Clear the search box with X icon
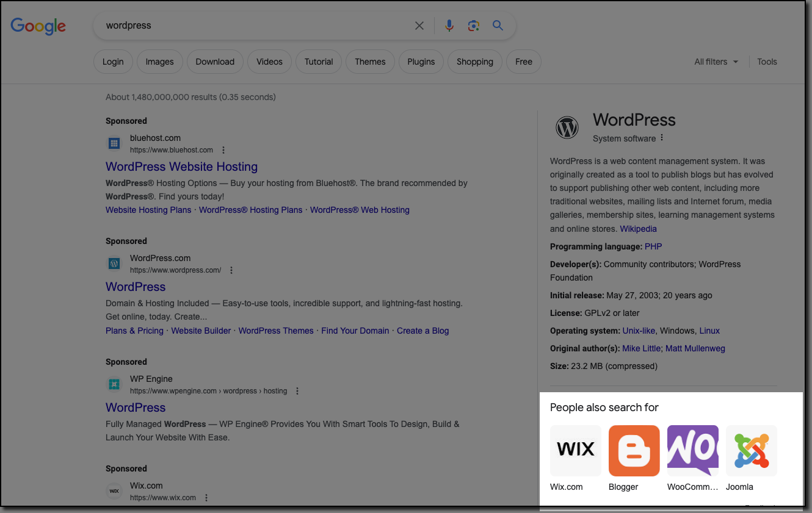The width and height of the screenshot is (812, 513). pyautogui.click(x=419, y=26)
